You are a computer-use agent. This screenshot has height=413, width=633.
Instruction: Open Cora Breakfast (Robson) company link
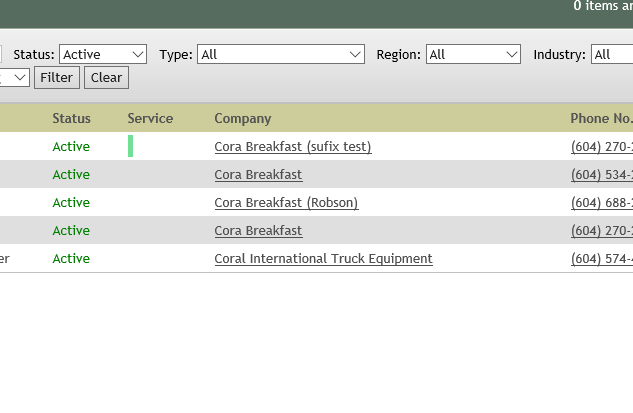[x=286, y=202]
